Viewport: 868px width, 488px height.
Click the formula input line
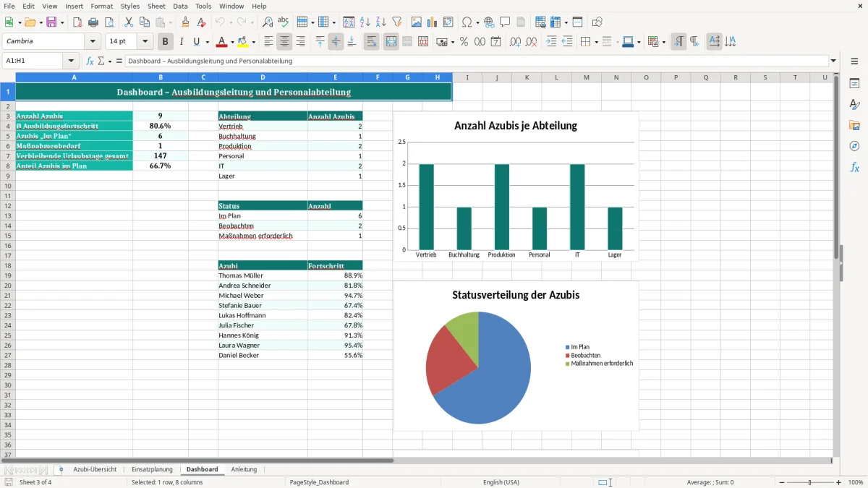[476, 61]
